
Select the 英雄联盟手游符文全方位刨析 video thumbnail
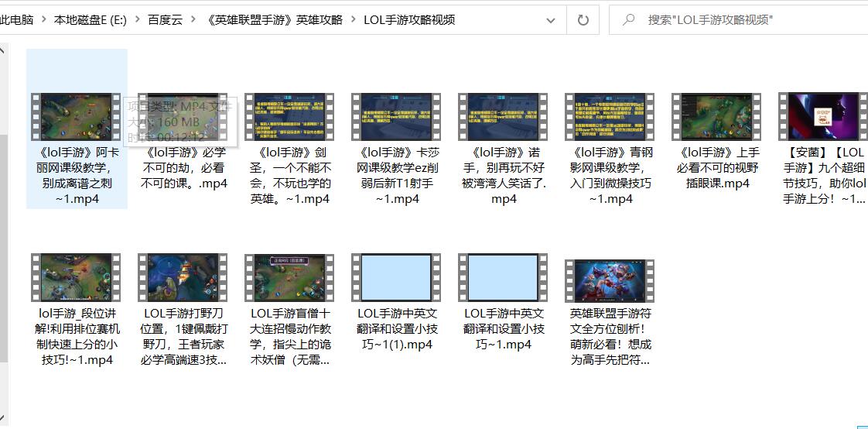(610, 280)
